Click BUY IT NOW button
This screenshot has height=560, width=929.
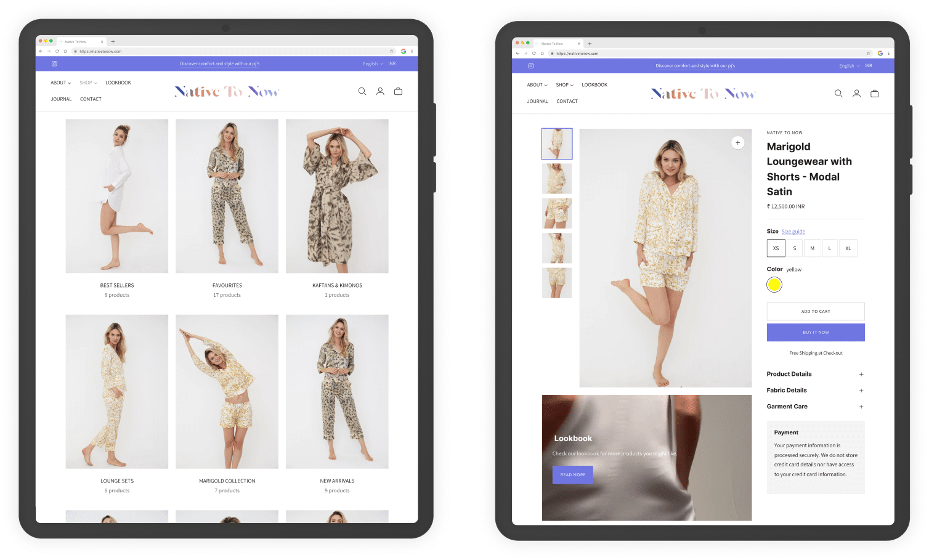tap(816, 332)
